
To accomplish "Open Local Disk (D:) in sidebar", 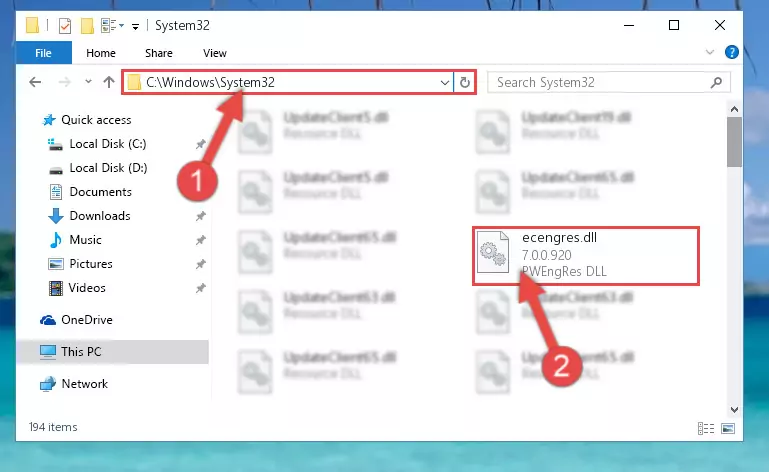I will (x=108, y=168).
